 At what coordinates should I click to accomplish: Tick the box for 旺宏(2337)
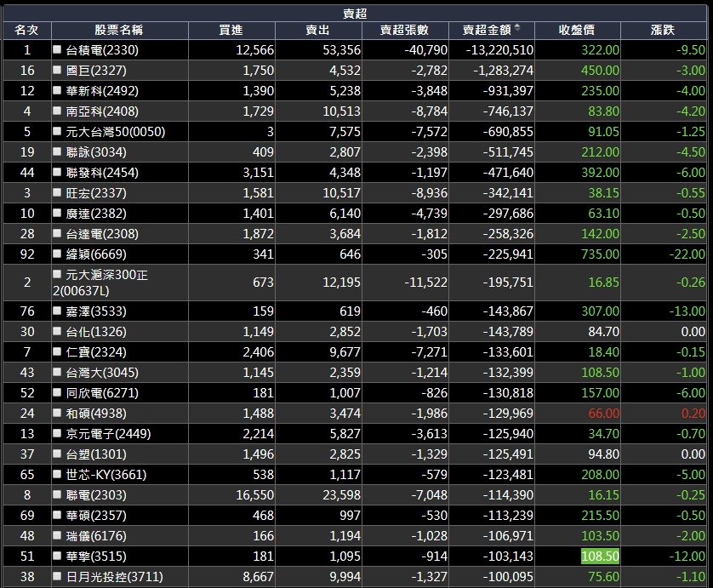(x=57, y=192)
